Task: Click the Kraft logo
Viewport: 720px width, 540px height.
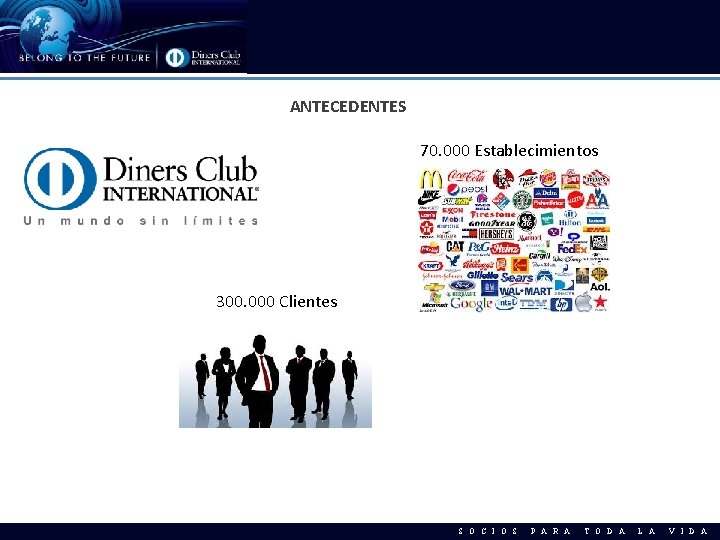Action: [430, 265]
